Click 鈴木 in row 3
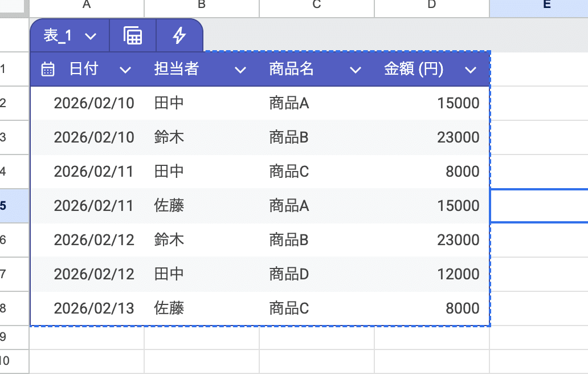The width and height of the screenshot is (588, 374). pos(169,137)
